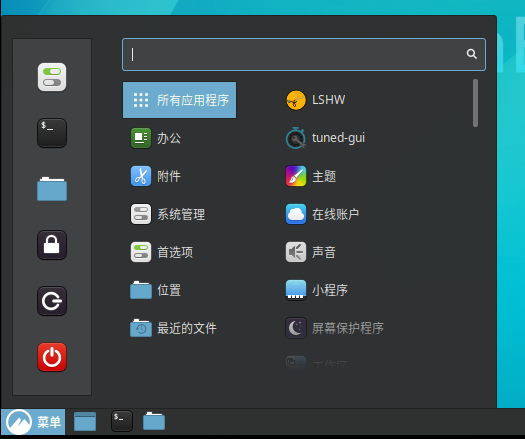Screen dimensions: 525x439
Task: Open the 首选项 category
Action: click(162, 252)
